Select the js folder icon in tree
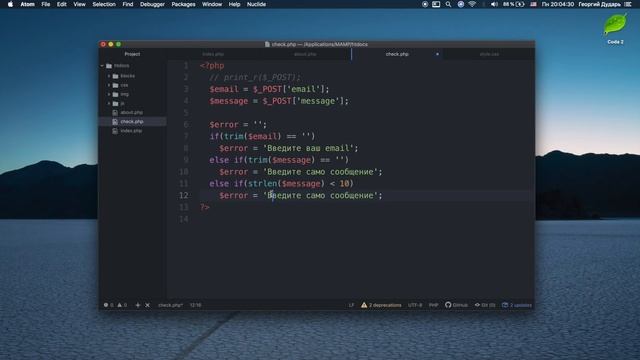 click(116, 104)
